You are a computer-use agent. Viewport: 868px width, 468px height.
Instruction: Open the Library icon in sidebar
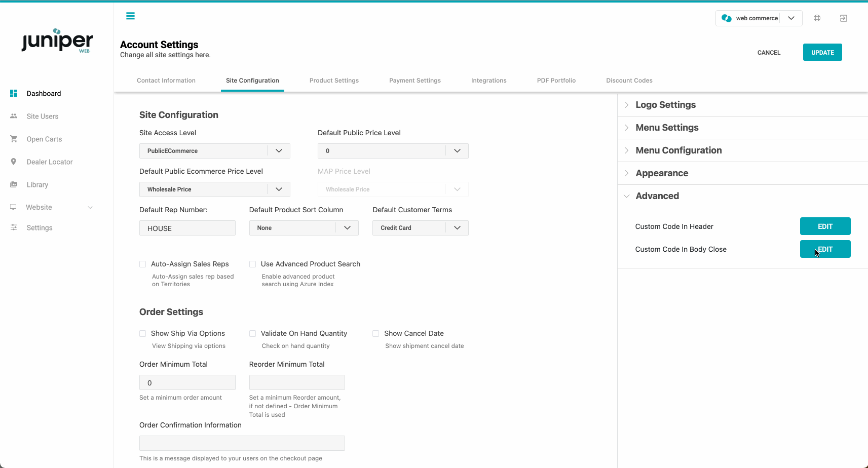pyautogui.click(x=14, y=184)
